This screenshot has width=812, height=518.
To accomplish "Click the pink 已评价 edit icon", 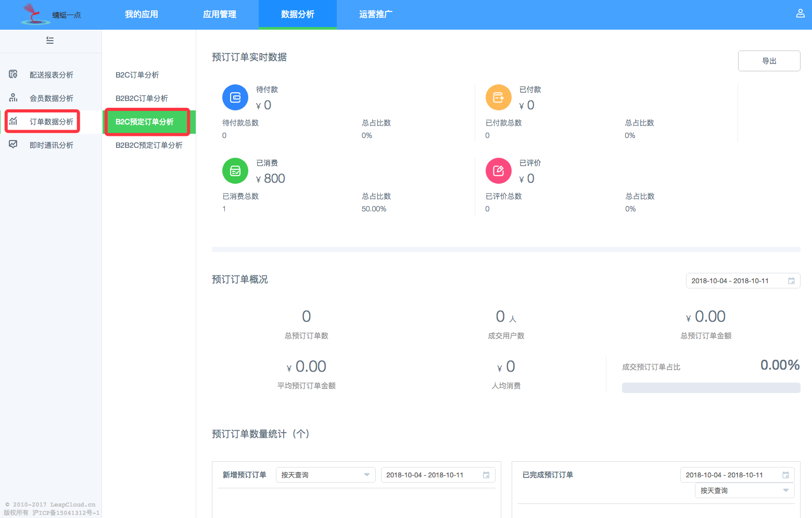I will (x=499, y=171).
